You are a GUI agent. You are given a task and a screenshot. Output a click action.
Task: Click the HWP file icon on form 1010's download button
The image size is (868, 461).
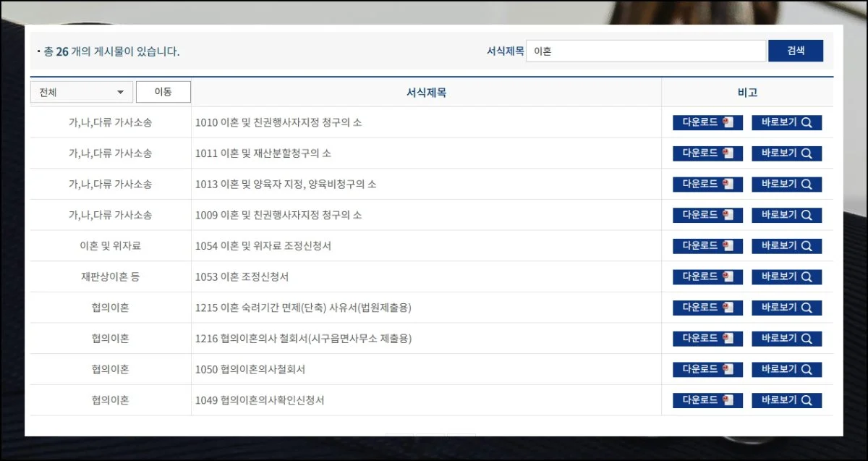(728, 122)
